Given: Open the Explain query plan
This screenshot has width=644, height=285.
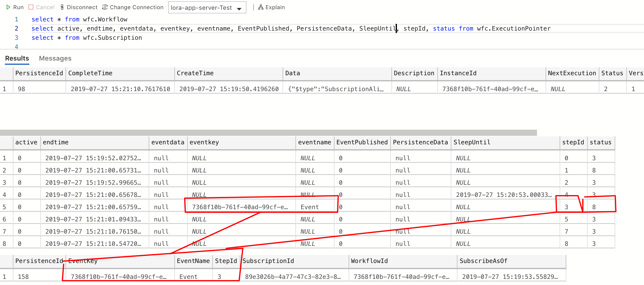Looking at the screenshot, I should [x=272, y=7].
